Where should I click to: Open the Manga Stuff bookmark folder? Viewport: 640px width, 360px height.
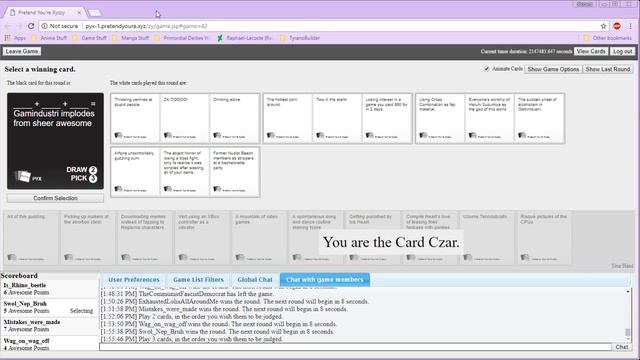pyautogui.click(x=130, y=38)
